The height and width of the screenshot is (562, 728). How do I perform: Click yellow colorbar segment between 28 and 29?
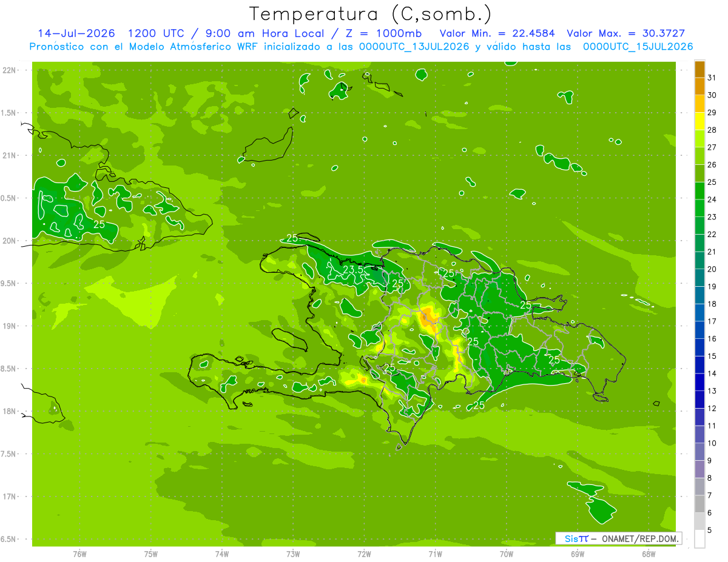[699, 121]
